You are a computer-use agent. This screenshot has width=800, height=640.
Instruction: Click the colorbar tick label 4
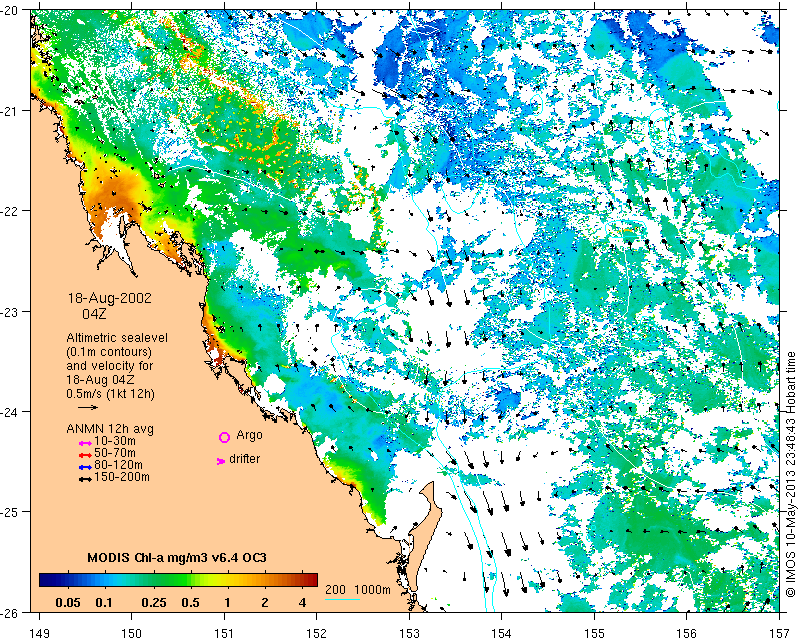302,603
